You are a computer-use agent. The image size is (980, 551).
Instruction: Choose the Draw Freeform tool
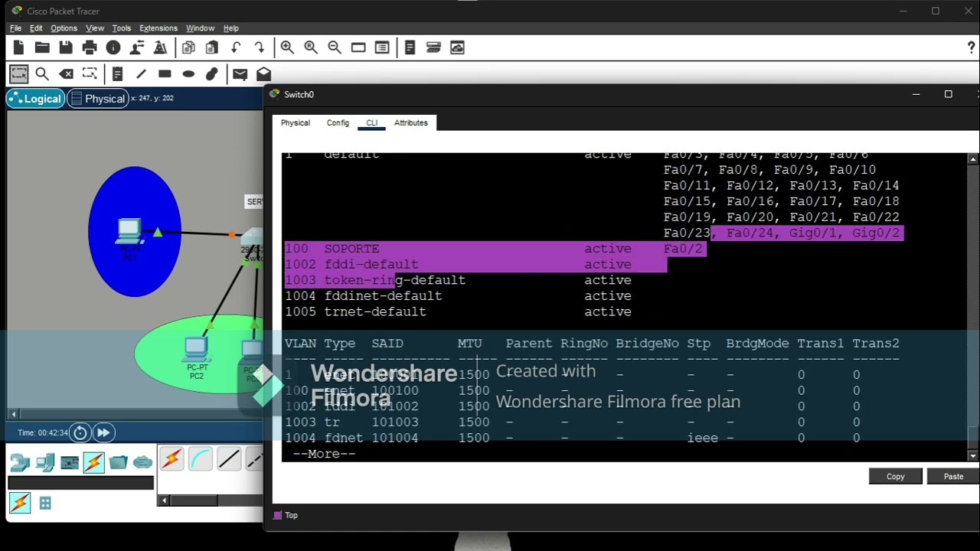(x=212, y=73)
